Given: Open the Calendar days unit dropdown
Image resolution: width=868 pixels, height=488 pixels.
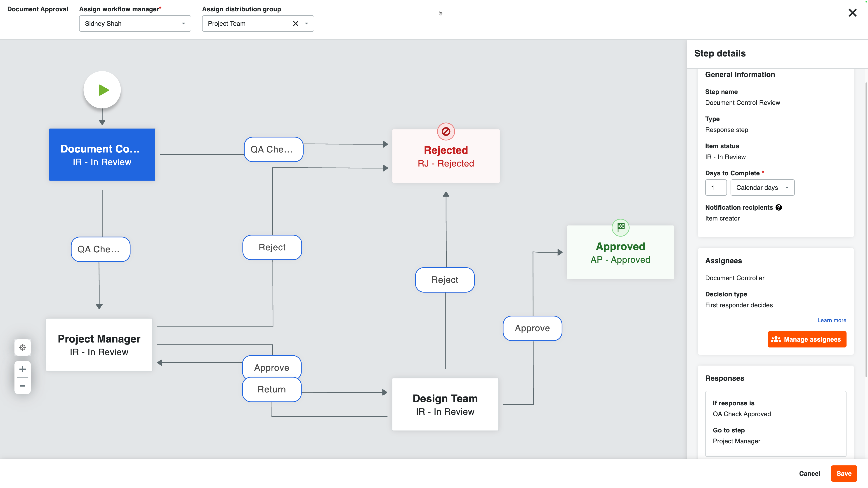Looking at the screenshot, I should point(762,188).
